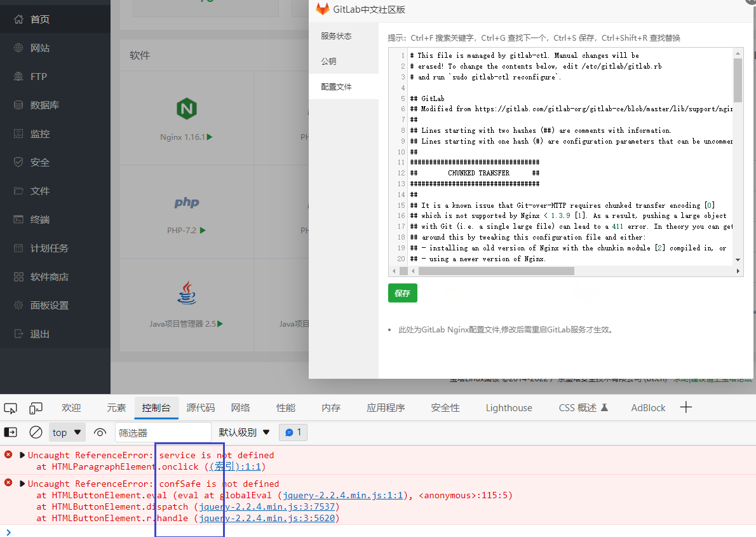Screen dimensions: 756x537
Task: Switch to the AdBlock DevTools tab
Action: (x=649, y=408)
